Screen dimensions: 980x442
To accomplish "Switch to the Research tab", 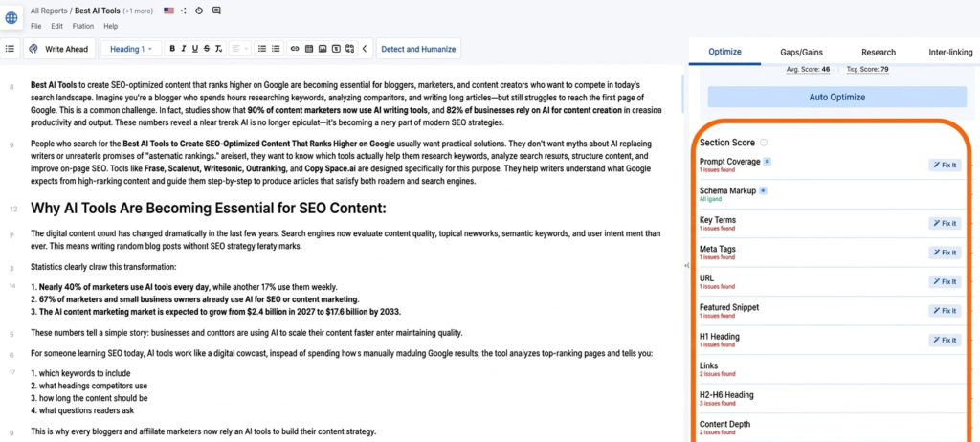I will tap(879, 52).
